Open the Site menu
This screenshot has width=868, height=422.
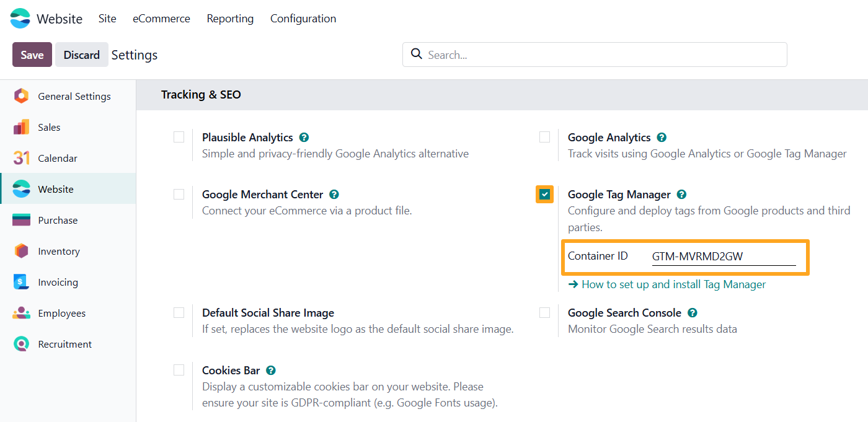[x=107, y=19]
